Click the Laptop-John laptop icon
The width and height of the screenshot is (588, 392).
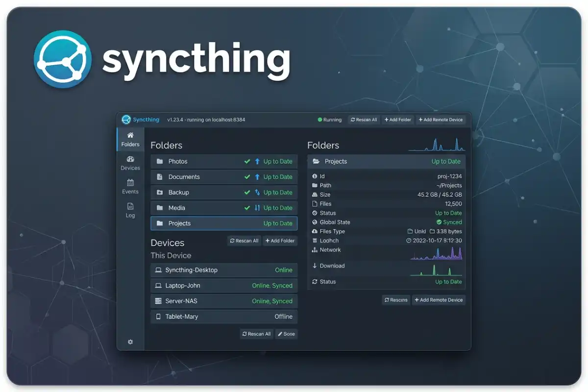158,286
